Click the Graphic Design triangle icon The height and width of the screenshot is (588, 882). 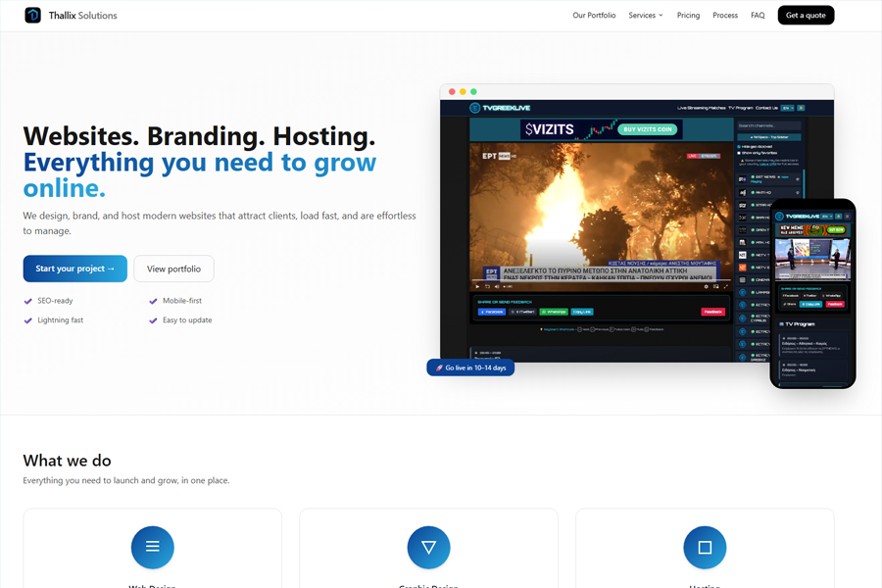(x=428, y=547)
